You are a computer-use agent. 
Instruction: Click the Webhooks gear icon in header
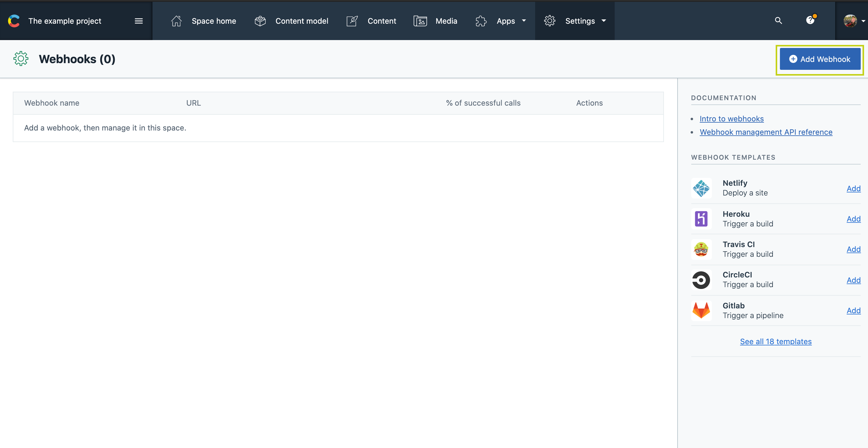point(21,59)
